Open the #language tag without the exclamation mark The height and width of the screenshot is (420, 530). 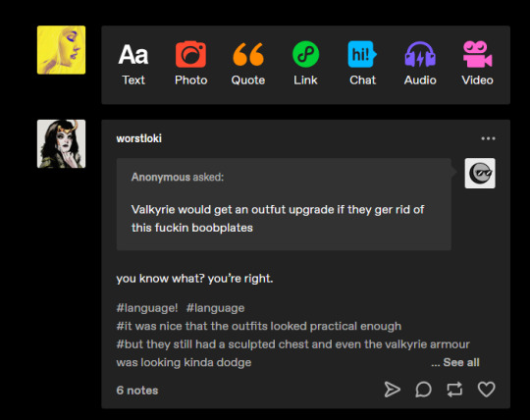pyautogui.click(x=215, y=308)
